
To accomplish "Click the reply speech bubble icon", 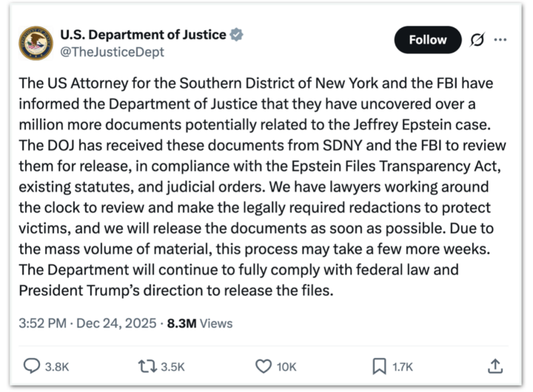I will click(x=33, y=365).
